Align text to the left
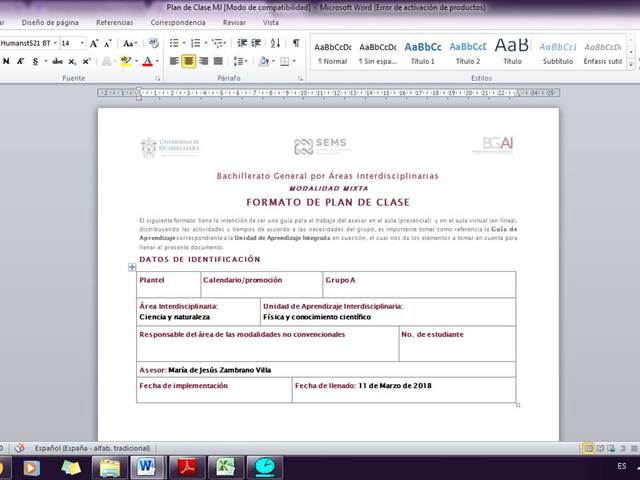Screen dimensions: 640x480 [x=174, y=61]
